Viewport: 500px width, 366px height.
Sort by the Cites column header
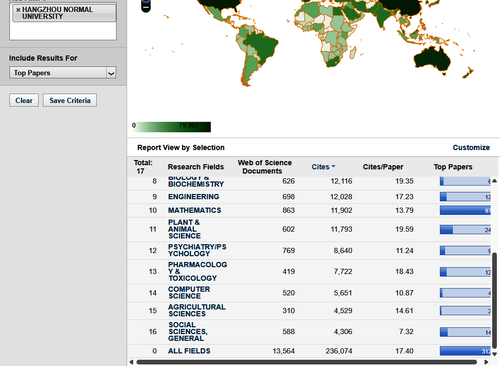point(323,167)
